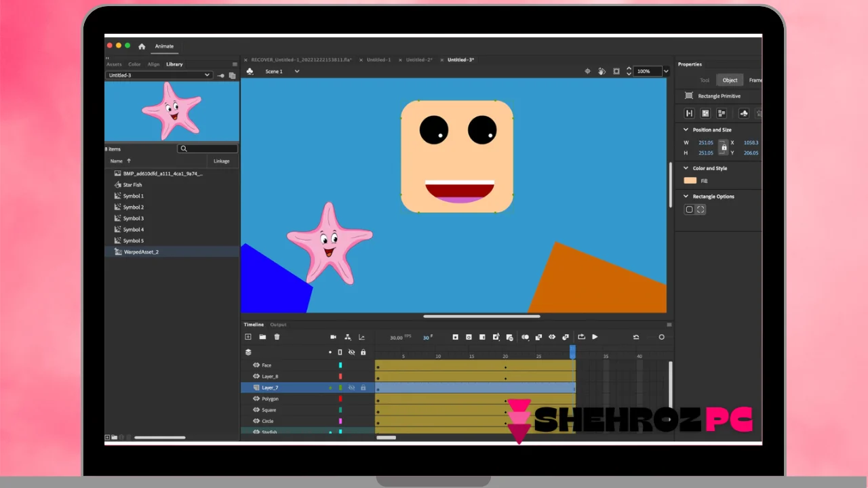Screen dimensions: 868x488
Task: Toggle hide all layers header icon
Action: pyautogui.click(x=351, y=352)
